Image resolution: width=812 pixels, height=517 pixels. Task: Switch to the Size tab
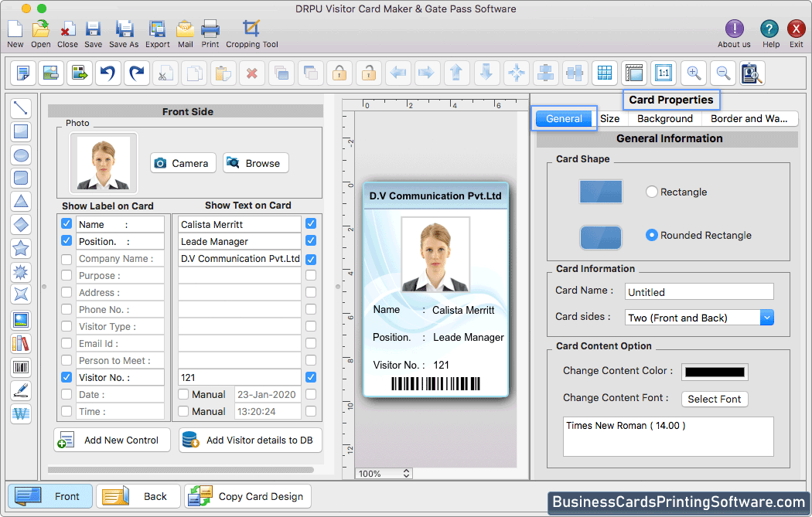coord(610,118)
